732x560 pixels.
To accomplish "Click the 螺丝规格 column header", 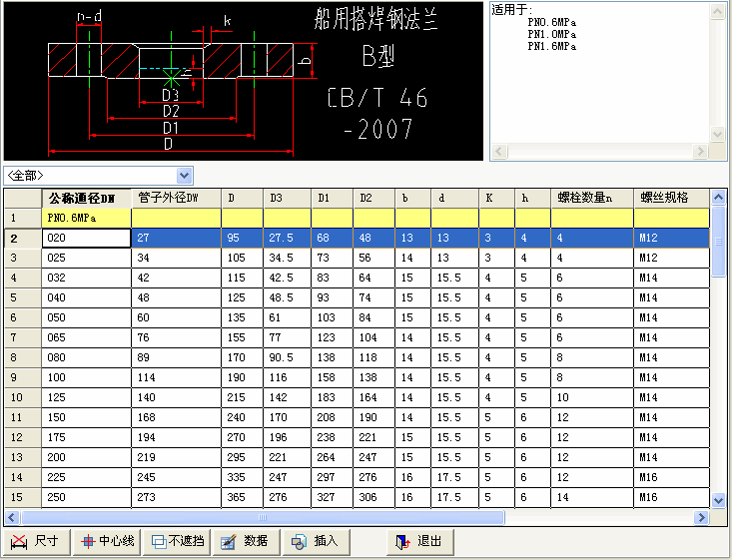I will pos(670,198).
